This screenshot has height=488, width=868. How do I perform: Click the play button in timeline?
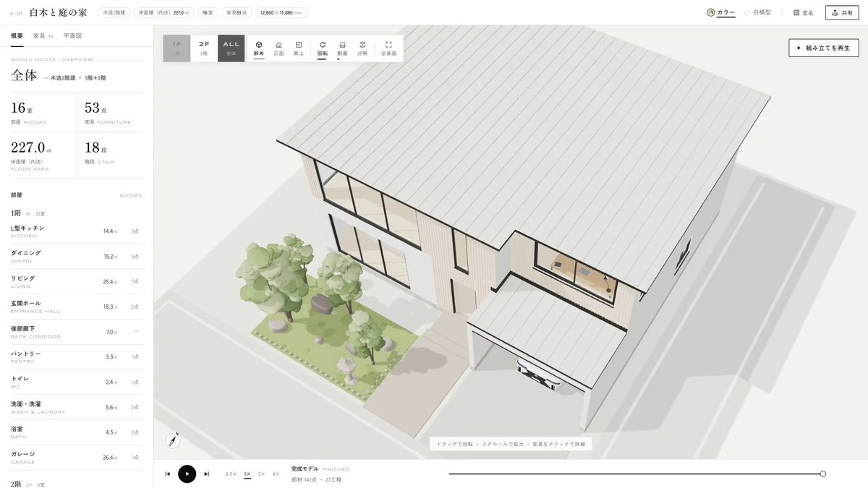coord(187,474)
